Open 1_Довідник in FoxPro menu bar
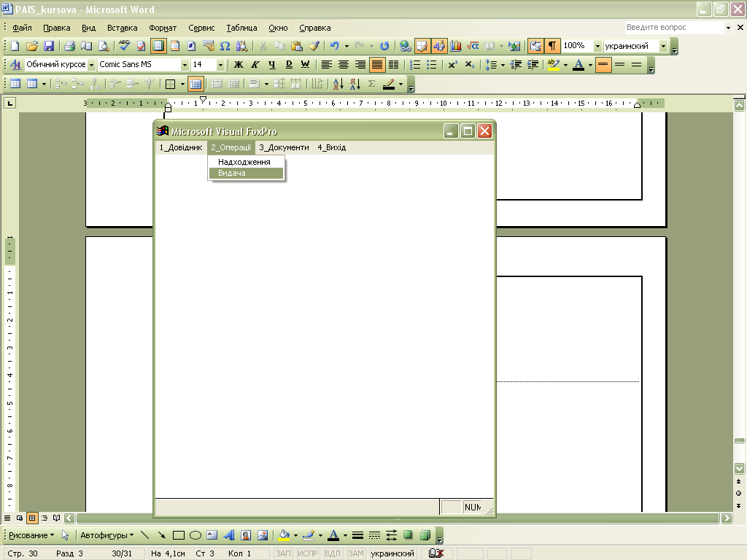The image size is (747, 560). coord(181,147)
